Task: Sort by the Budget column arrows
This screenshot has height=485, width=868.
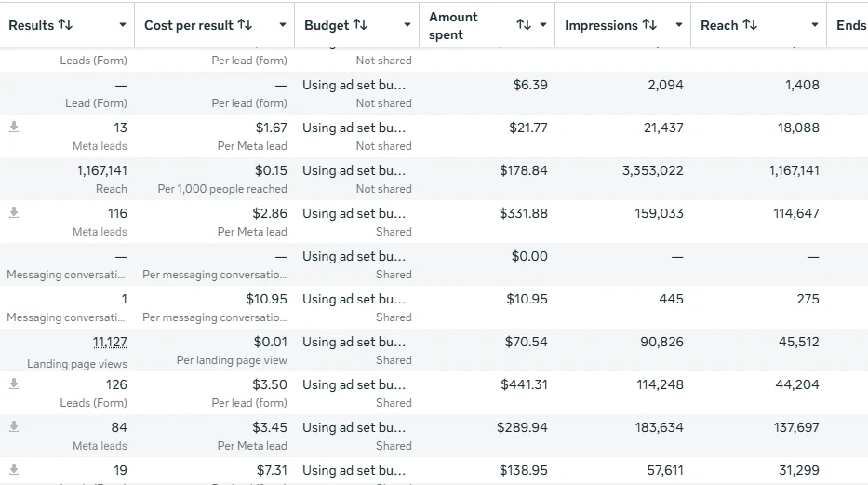Action: 360,25
